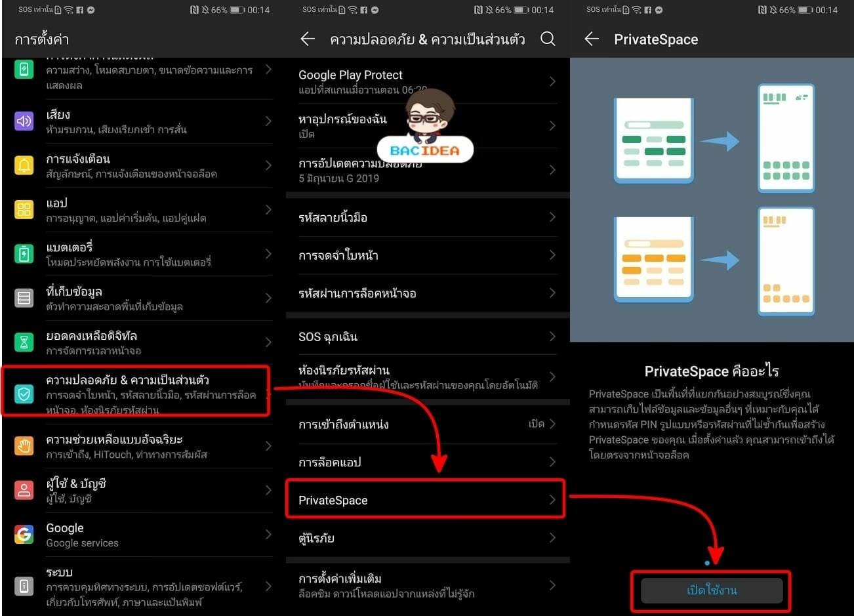Viewport: 854px width, 616px height.
Task: Tap the Google logo icon in settings
Action: pyautogui.click(x=24, y=535)
